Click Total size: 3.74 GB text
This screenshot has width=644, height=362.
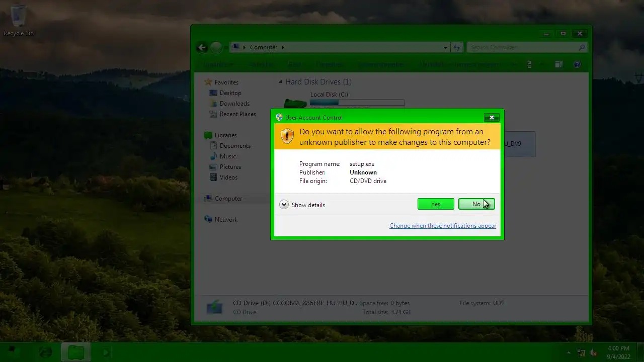386,312
